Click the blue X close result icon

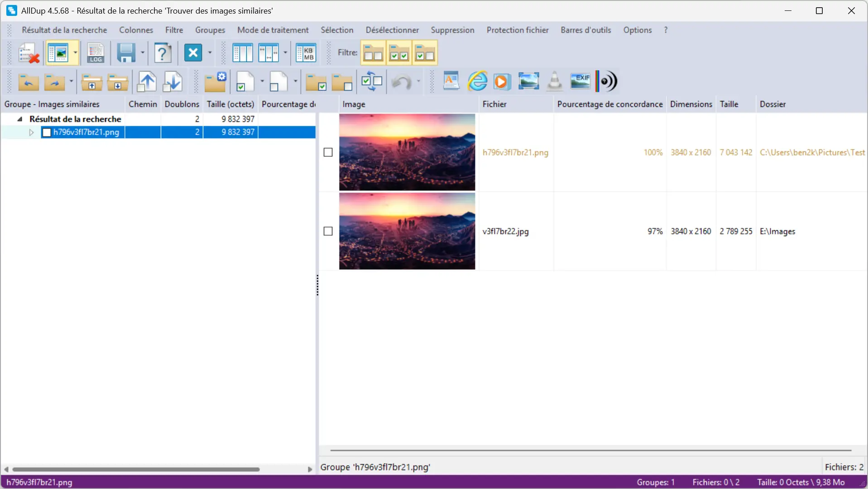click(193, 53)
